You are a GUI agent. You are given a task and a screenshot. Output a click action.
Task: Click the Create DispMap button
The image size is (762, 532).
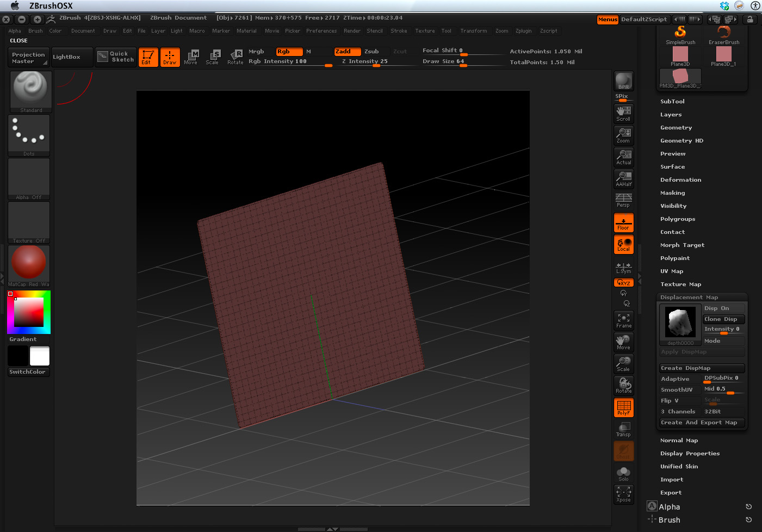tap(701, 368)
